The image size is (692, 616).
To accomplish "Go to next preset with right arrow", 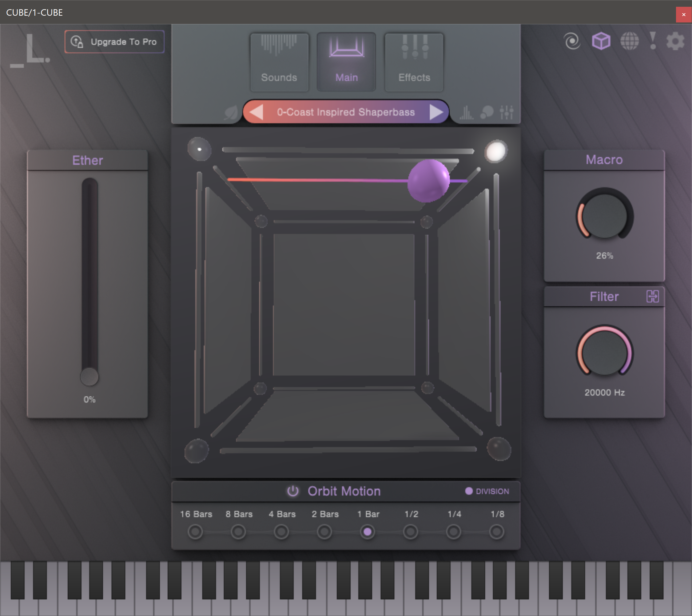I will point(436,112).
